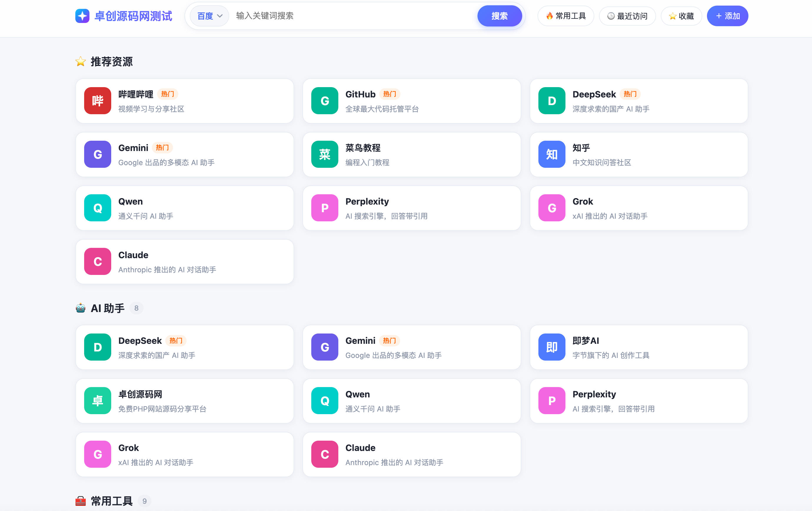Open the 收藏 favorites tab
This screenshot has width=812, height=511.
click(681, 16)
